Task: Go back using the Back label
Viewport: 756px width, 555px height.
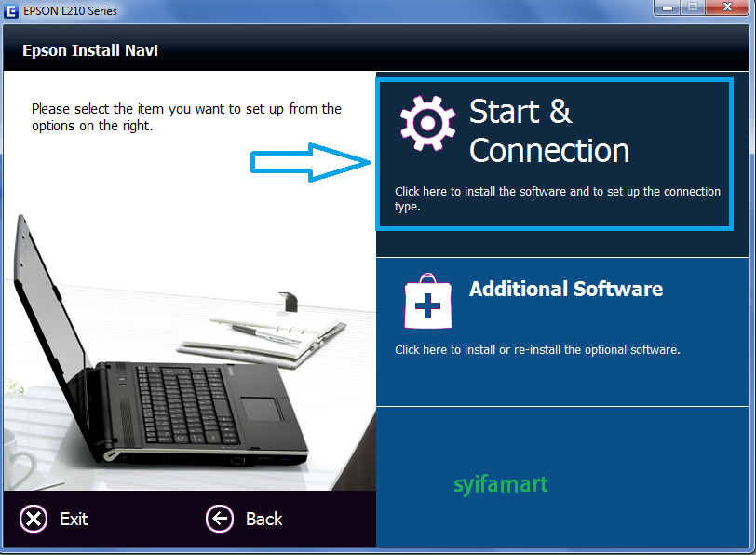Action: [264, 520]
